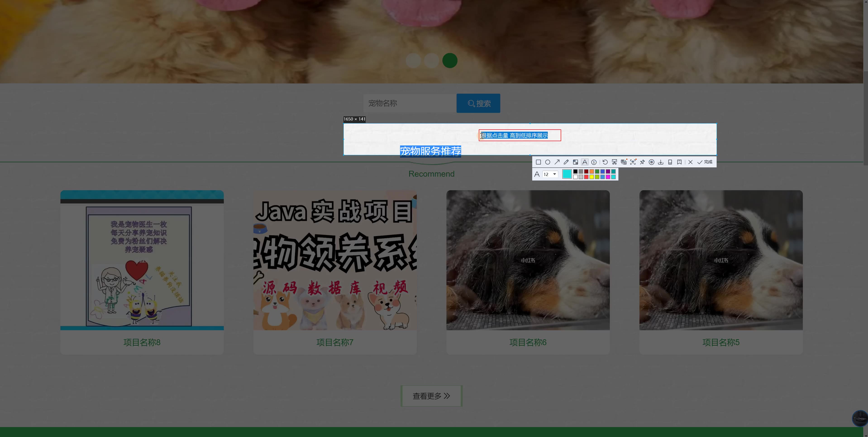Pick the yellow color swatch
Viewport: 868px width, 437px height.
592,177
